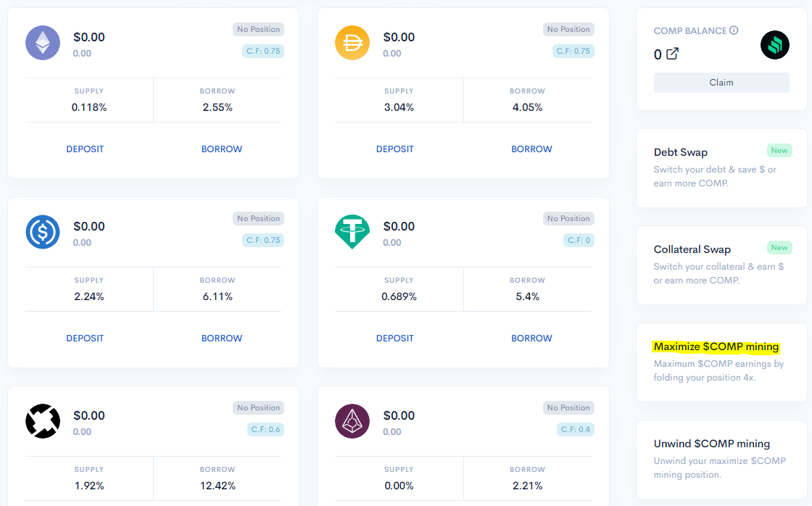Image resolution: width=812 pixels, height=506 pixels.
Task: Click the COMP BALANCE info icon
Action: 734,30
